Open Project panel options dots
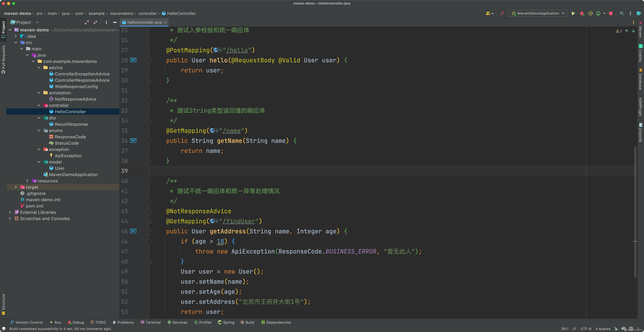This screenshot has height=332, width=644. point(106,22)
